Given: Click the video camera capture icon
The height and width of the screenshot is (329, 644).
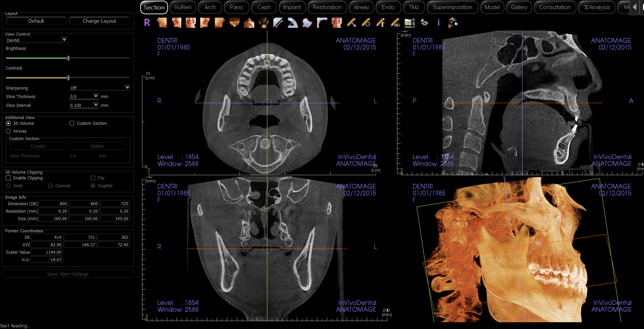Looking at the screenshot, I should 453,23.
